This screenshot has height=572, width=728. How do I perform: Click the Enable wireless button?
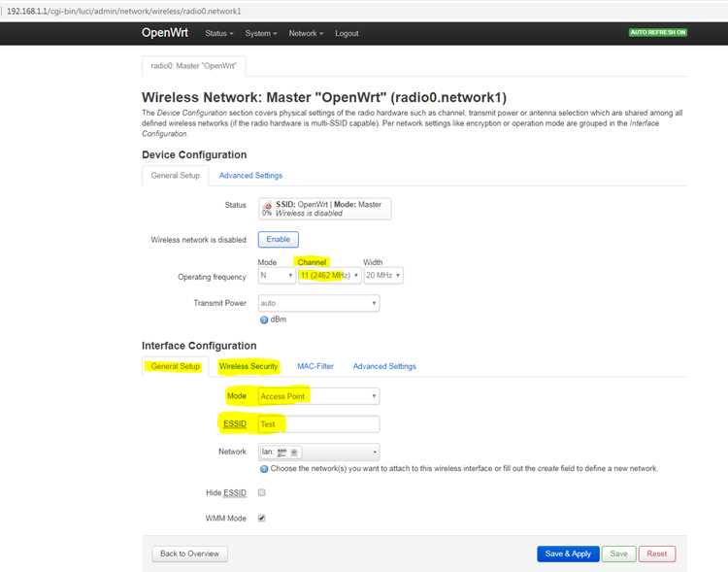coord(279,239)
